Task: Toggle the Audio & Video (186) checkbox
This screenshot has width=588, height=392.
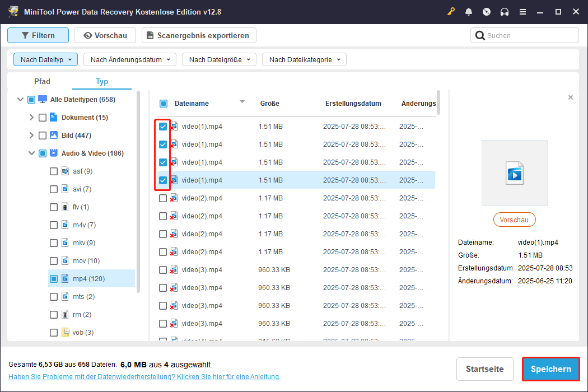Action: coord(43,153)
